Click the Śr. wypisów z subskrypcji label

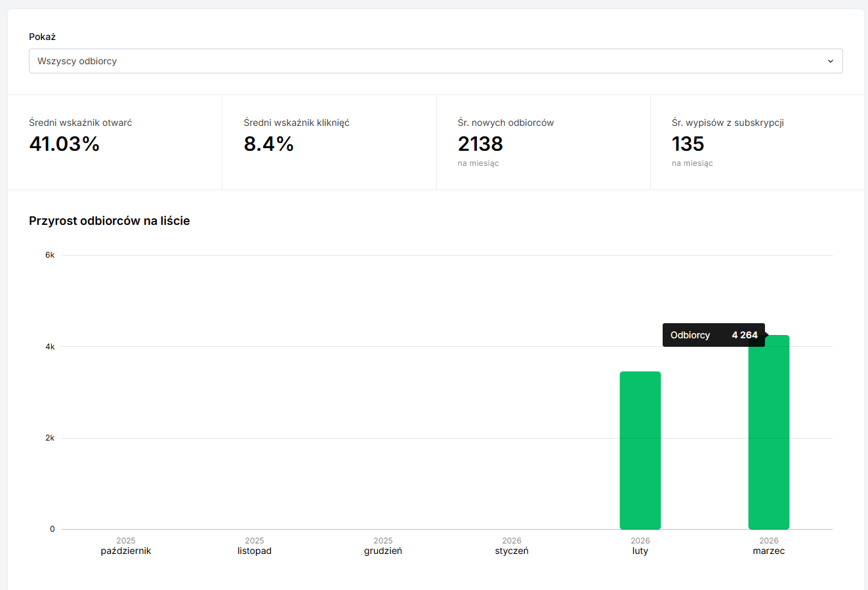727,123
